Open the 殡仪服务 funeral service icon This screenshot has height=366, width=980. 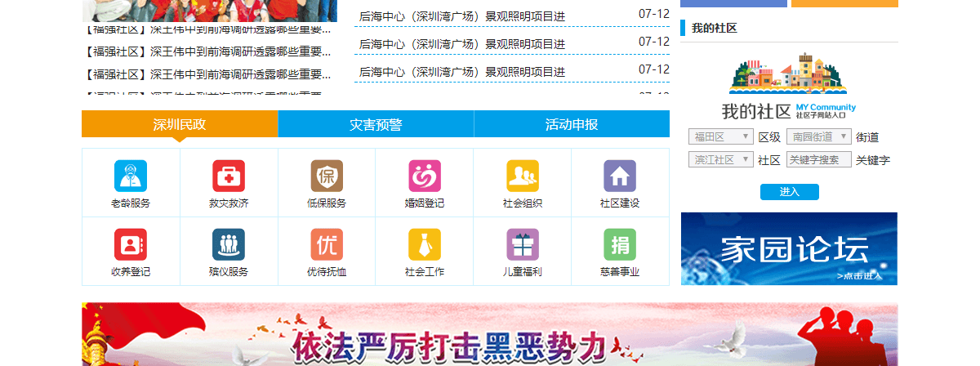[229, 244]
